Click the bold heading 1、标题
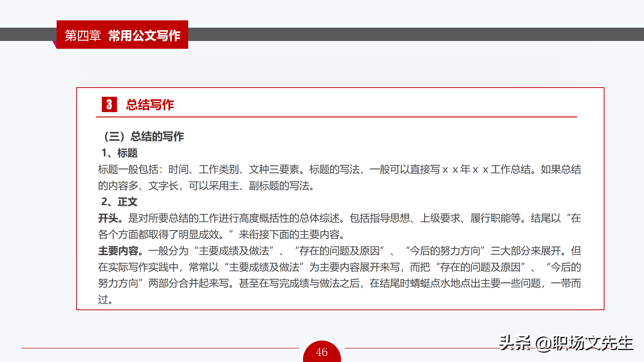Viewport: 644px width, 362px height. point(119,153)
